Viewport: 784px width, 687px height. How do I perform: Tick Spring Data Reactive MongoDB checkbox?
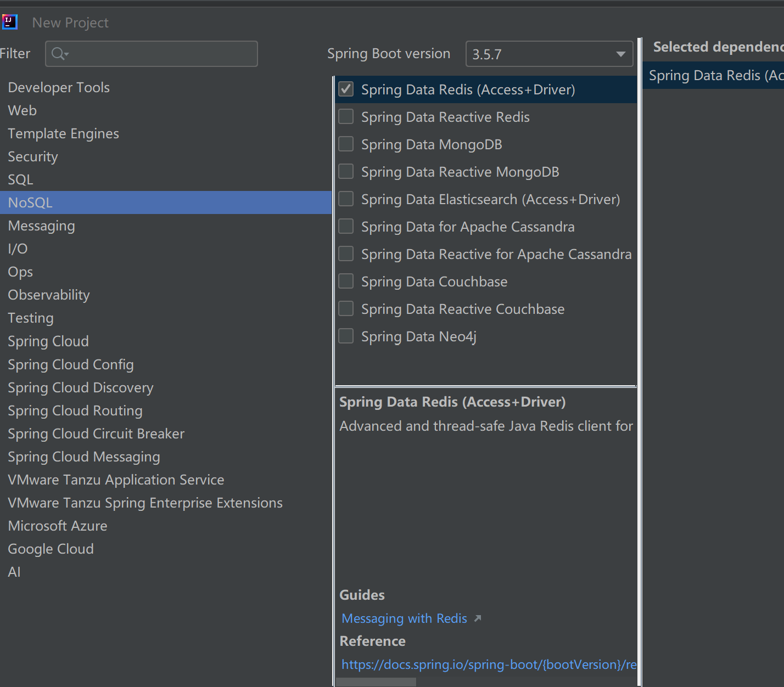coord(346,171)
